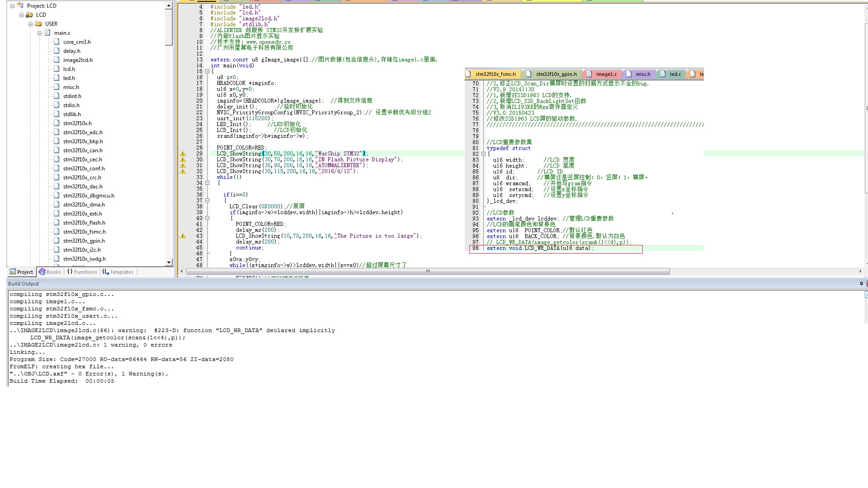
Task: Collapse the Project: LCD tree node
Action: pos(12,6)
